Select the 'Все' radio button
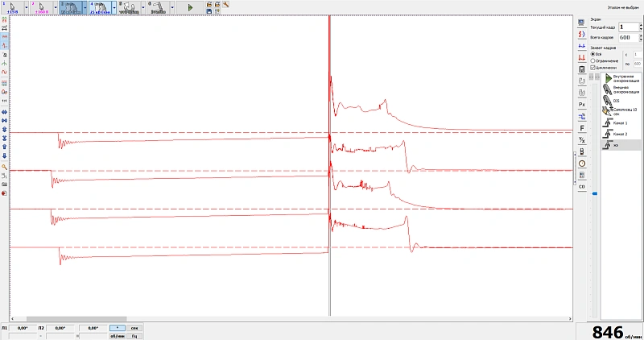The image size is (644, 340). (592, 54)
